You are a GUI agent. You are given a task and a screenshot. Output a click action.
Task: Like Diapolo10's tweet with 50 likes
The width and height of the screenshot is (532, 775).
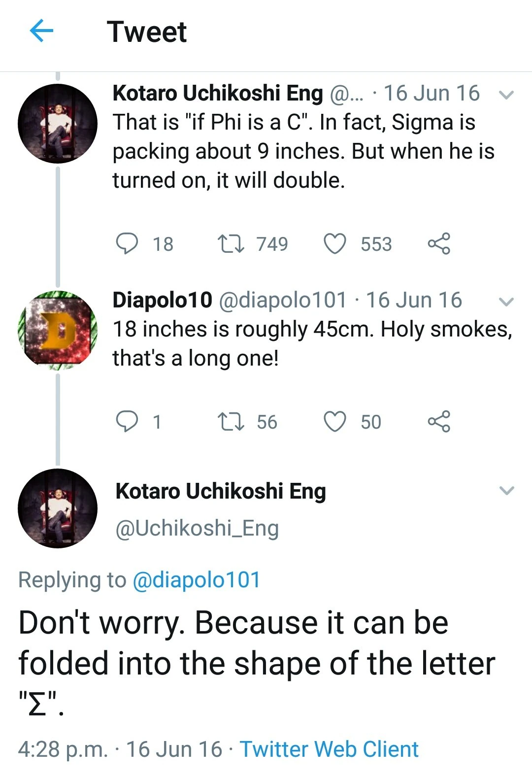335,422
